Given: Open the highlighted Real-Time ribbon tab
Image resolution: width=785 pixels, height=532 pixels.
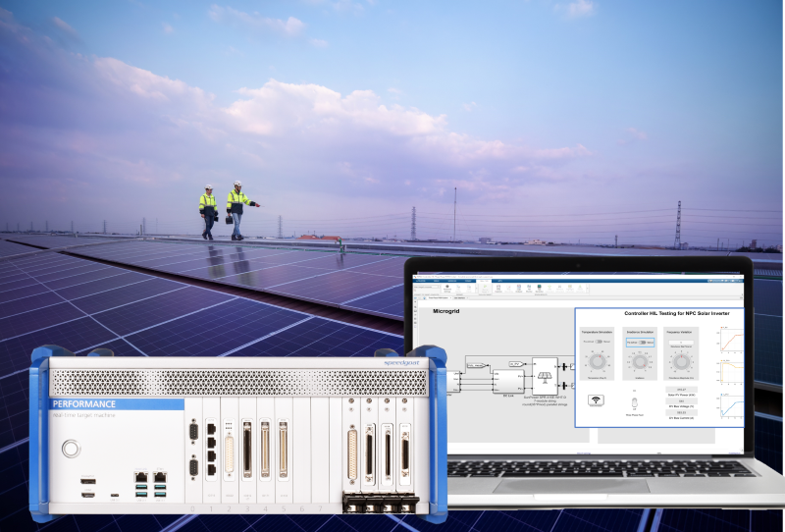Looking at the screenshot, I should pos(484,281).
